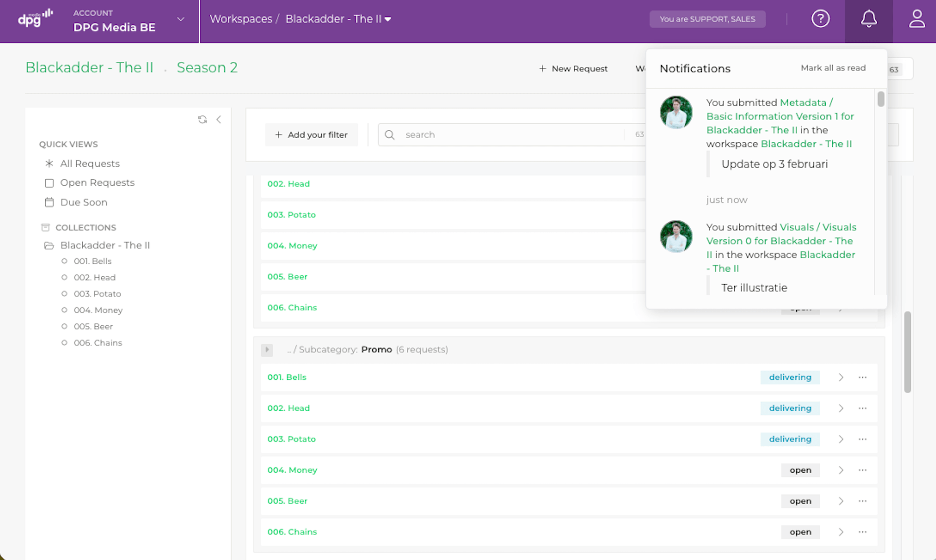This screenshot has height=560, width=936.
Task: Click the arrow icon on 004. Money row
Action: point(841,470)
